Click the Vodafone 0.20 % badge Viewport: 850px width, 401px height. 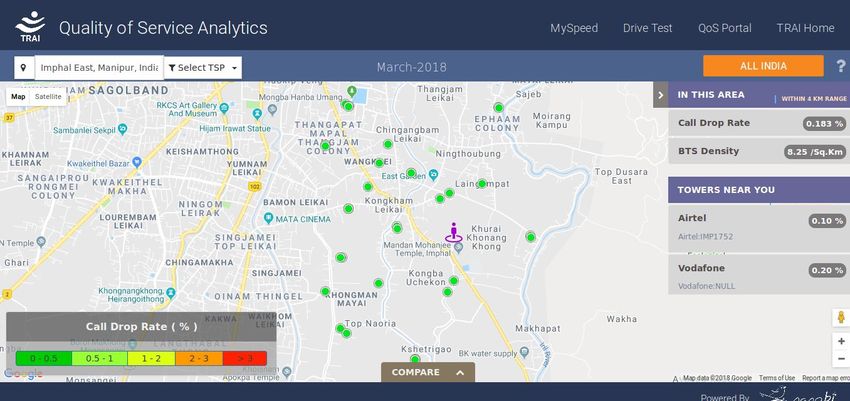tap(827, 270)
